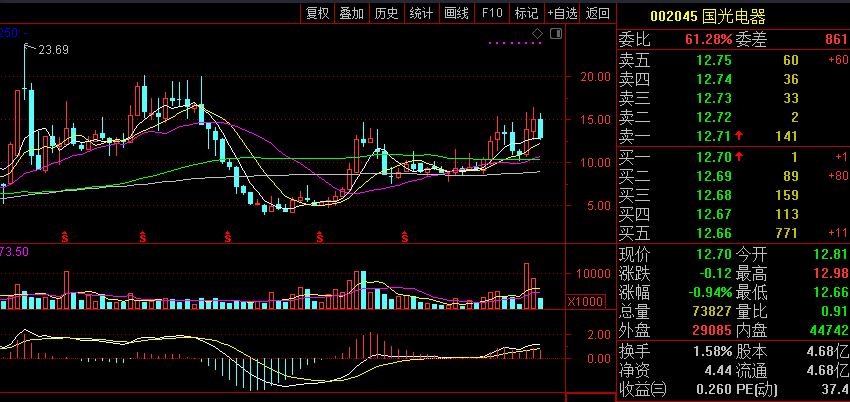Click the 流通 label

[751, 371]
